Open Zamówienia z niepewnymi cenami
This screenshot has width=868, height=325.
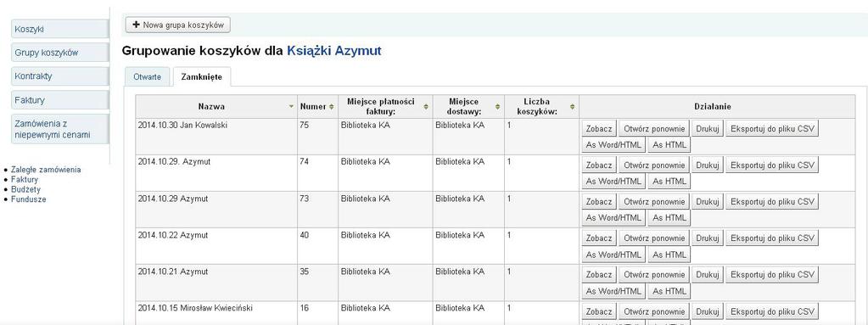coord(59,129)
